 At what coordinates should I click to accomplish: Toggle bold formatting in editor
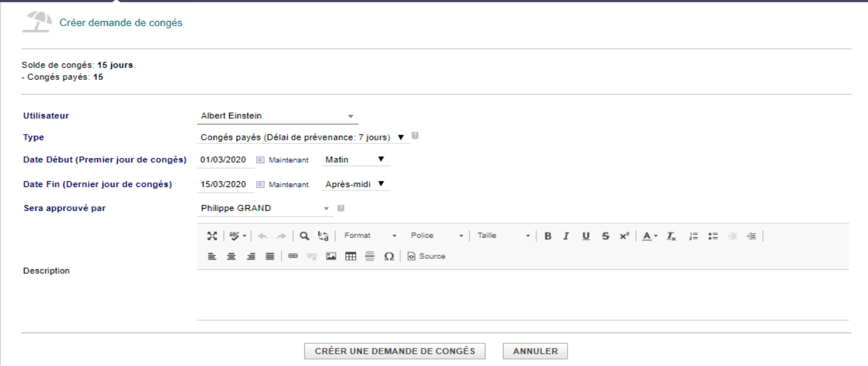coord(548,236)
